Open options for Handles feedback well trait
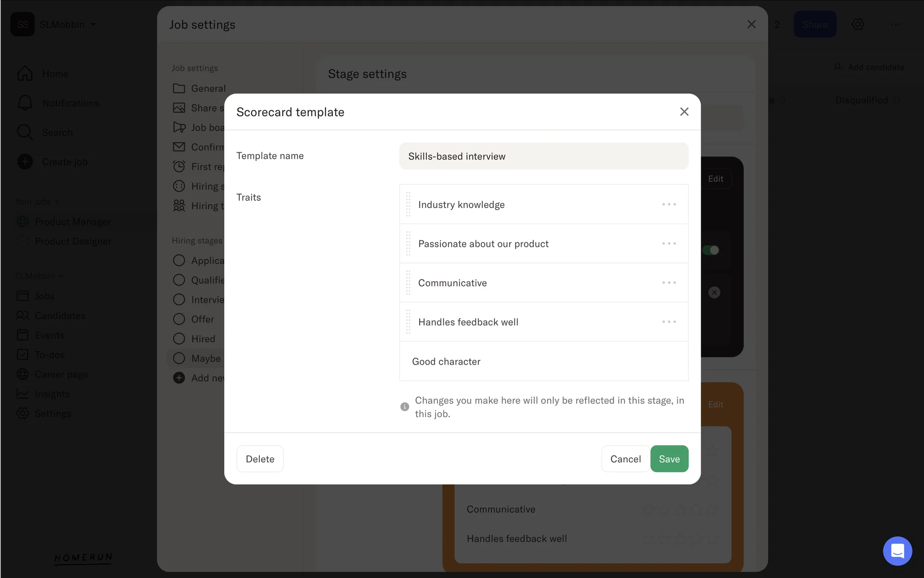This screenshot has width=924, height=578. [x=668, y=322]
